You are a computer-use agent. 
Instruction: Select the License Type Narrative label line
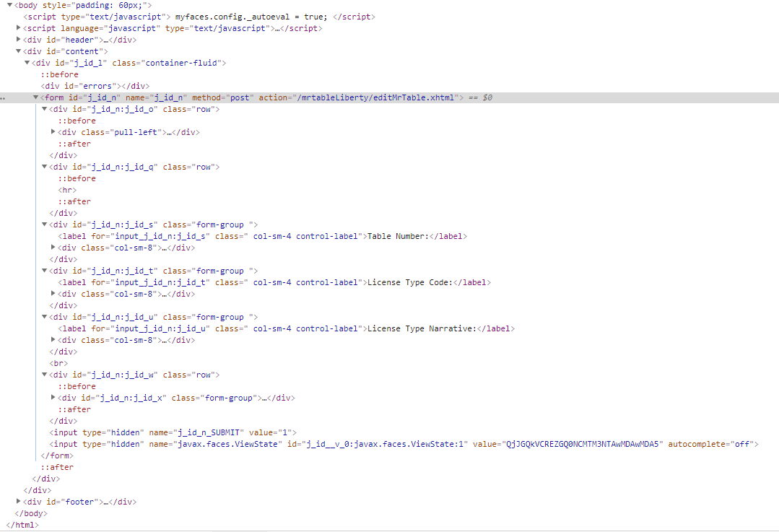(x=287, y=329)
